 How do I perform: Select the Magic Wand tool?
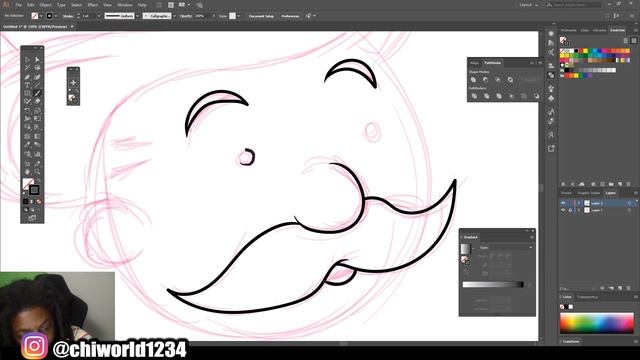tap(27, 68)
